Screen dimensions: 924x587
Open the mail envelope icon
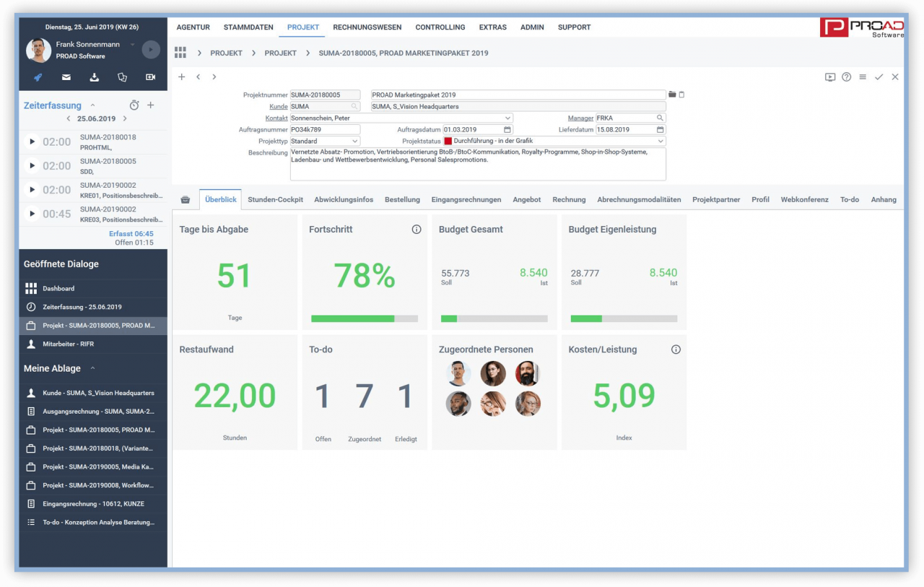click(x=66, y=77)
